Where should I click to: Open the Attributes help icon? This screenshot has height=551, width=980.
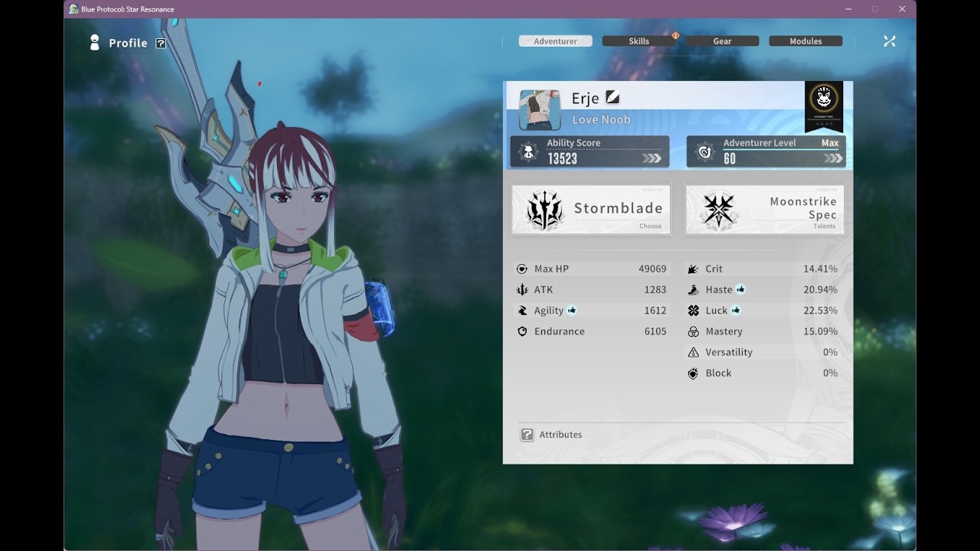[527, 435]
